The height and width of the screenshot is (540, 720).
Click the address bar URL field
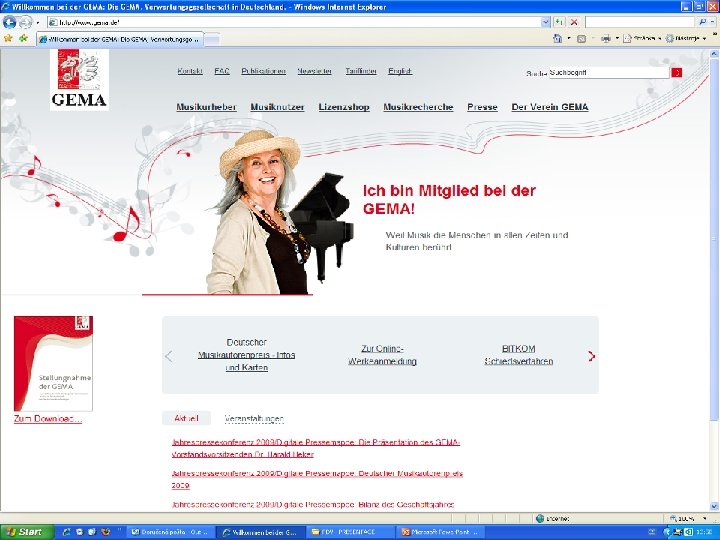pos(294,22)
